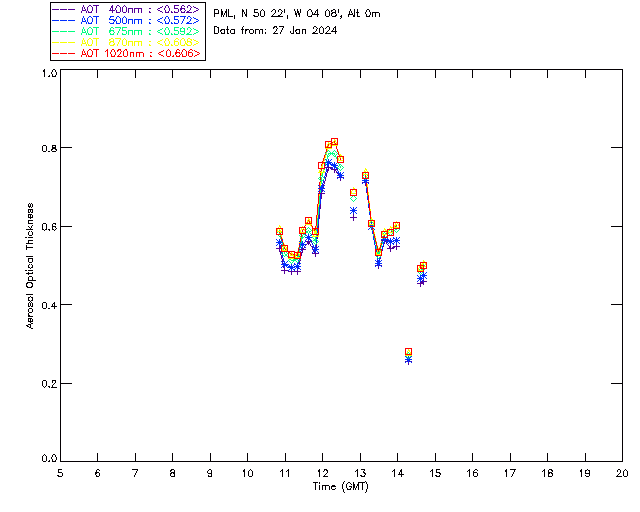640x512 pixels.
Task: Click the first red square at left of series
Action: pos(279,232)
